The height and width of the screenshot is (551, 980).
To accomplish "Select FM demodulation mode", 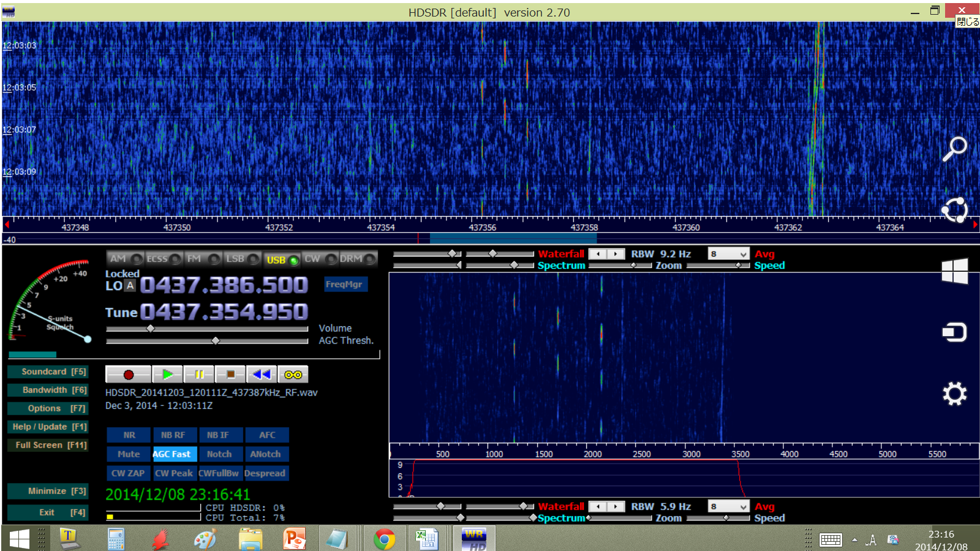I will coord(203,259).
